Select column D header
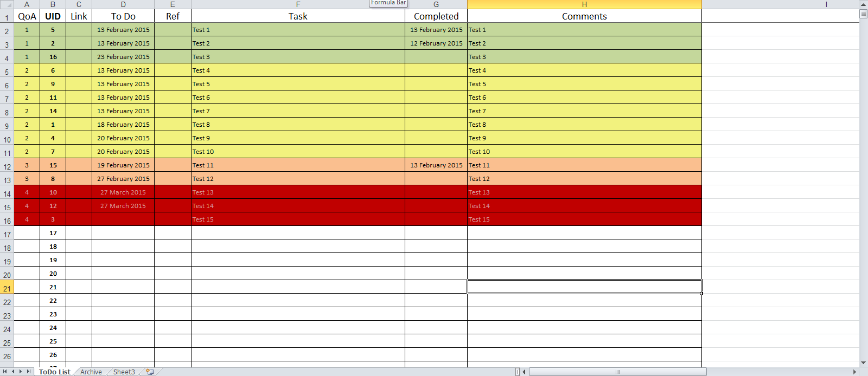Viewport: 868px width, 376px height. (x=123, y=4)
